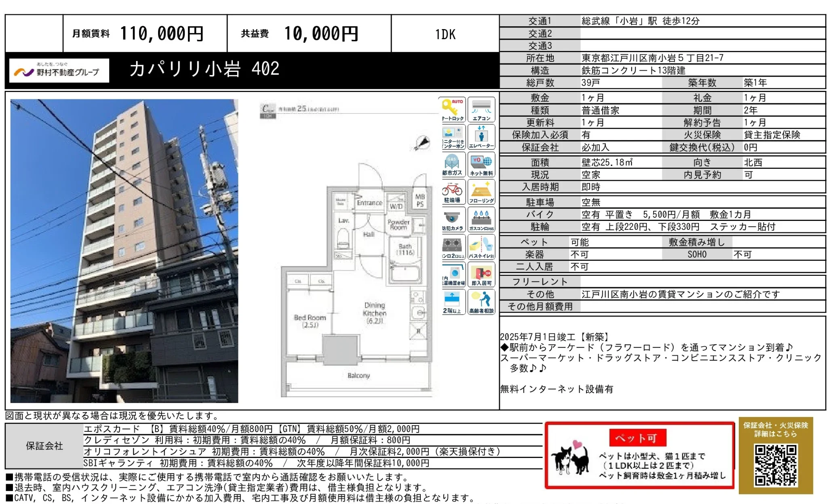Click the Nomura Real Estate Group logo
This screenshot has height=504, width=831.
point(59,71)
